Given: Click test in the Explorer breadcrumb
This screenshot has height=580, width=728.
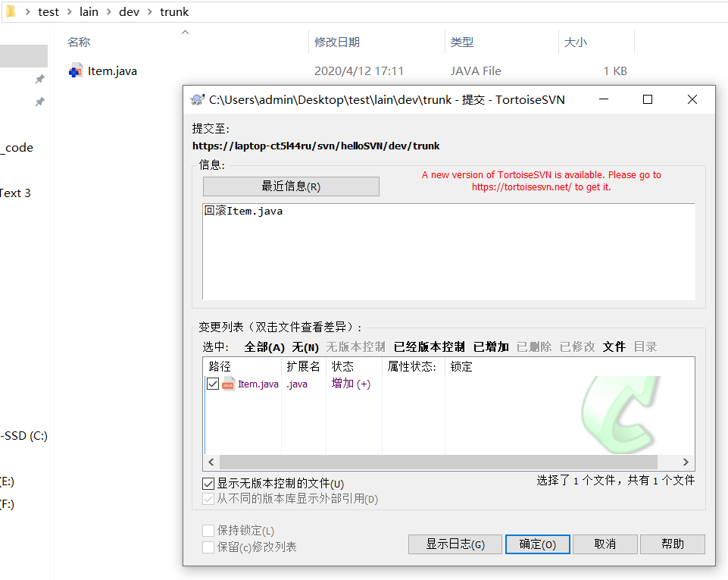Looking at the screenshot, I should click(x=48, y=11).
